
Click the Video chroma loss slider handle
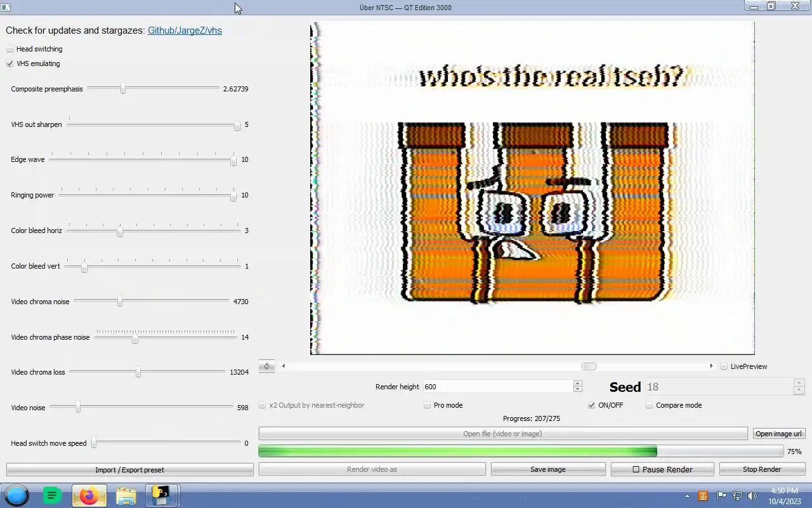pos(138,372)
